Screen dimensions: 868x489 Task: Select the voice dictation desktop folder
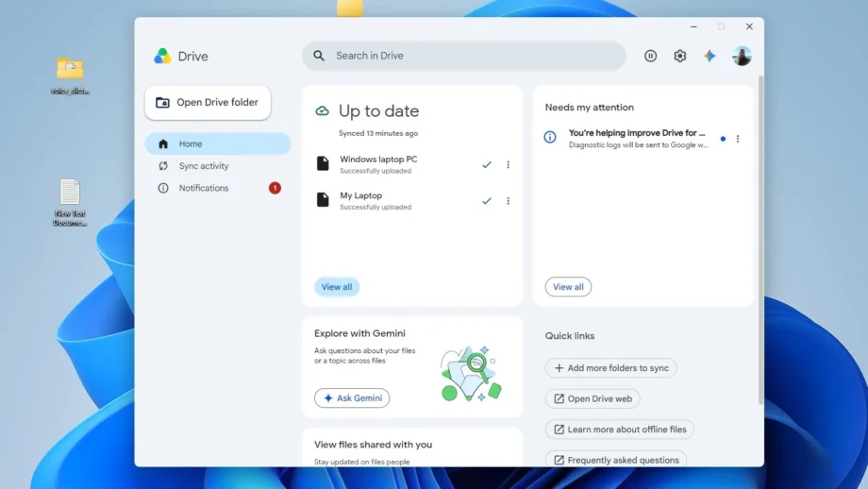[x=70, y=76]
